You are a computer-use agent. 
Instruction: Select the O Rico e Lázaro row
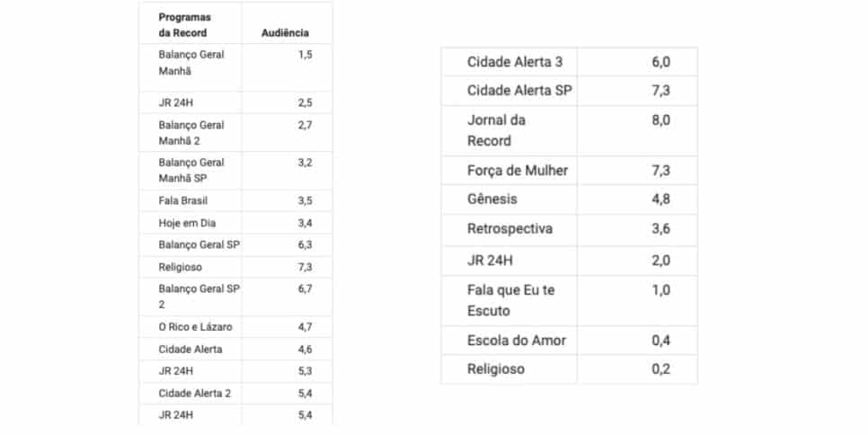[235, 326]
